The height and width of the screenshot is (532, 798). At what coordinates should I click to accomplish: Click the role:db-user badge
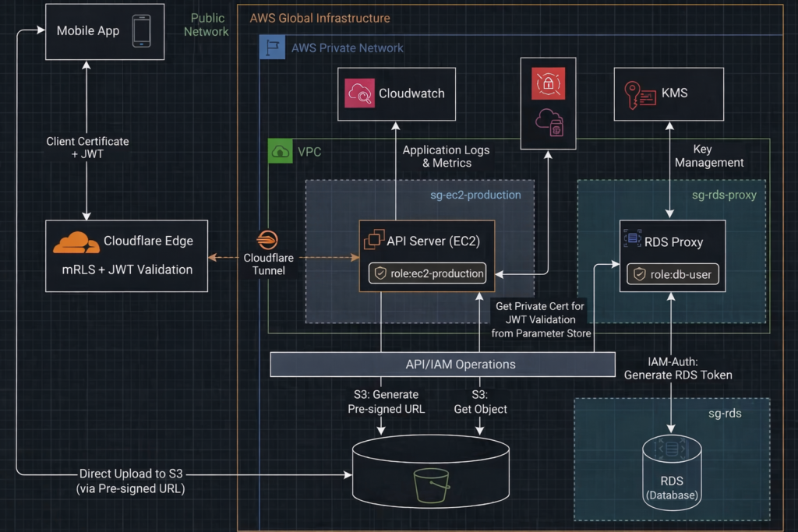tap(671, 274)
